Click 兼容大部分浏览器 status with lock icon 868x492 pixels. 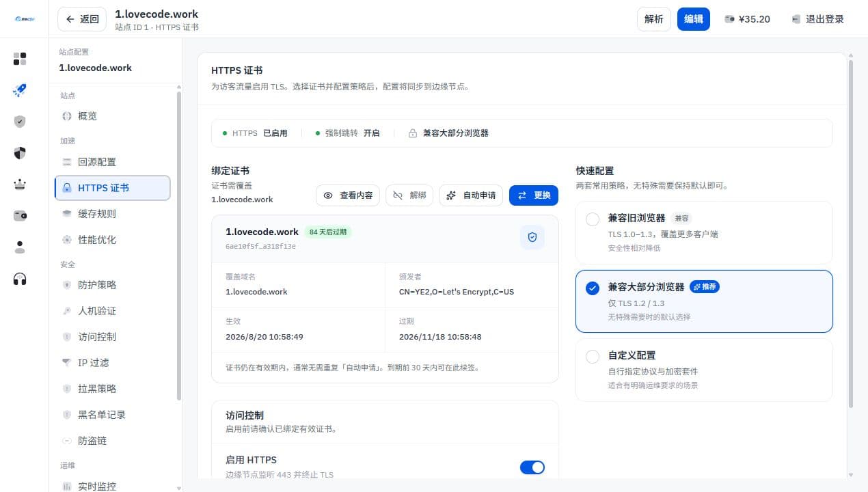pos(448,133)
